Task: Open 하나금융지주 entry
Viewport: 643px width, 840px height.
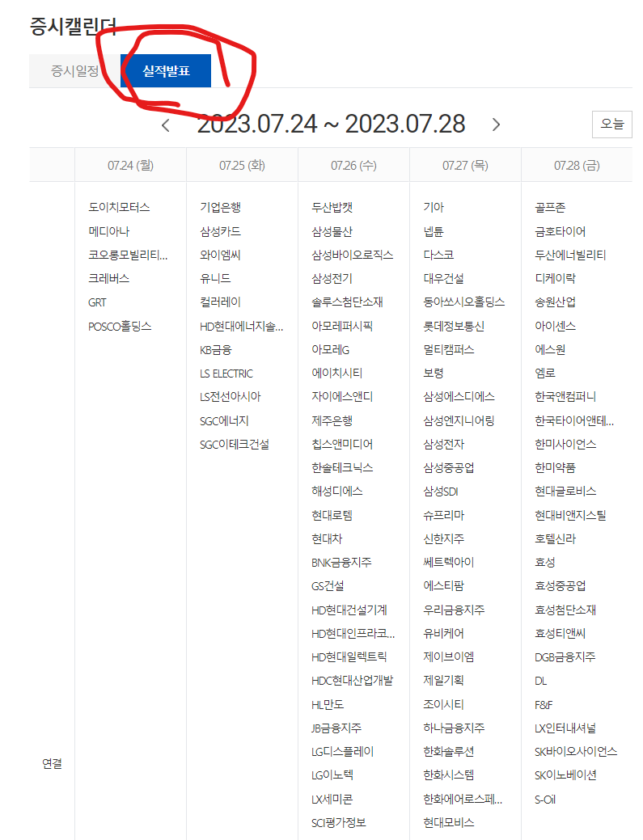Action: [454, 728]
